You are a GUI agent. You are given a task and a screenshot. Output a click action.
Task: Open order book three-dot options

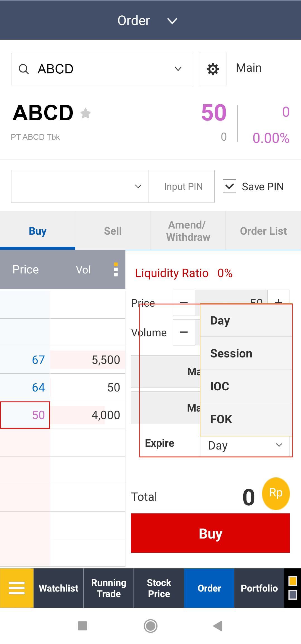click(x=116, y=270)
